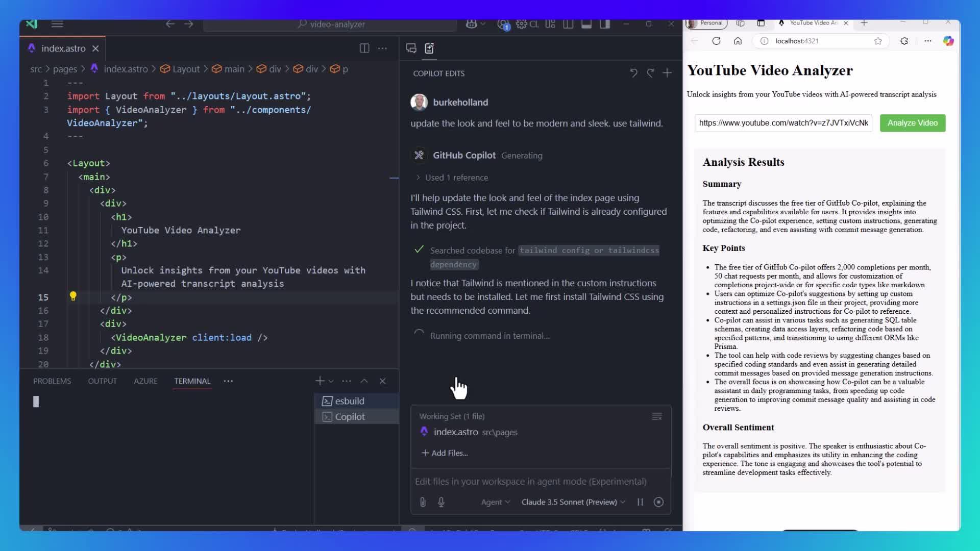
Task: Go forward with the VS Code forward arrow
Action: (x=188, y=24)
